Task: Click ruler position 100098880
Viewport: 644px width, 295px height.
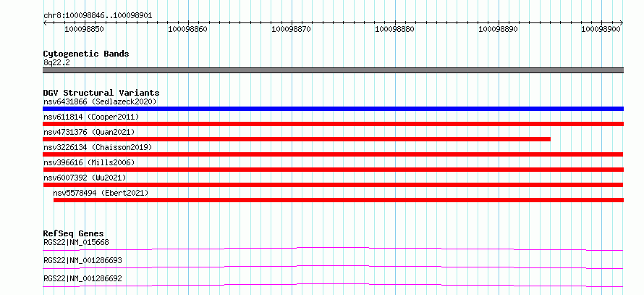Action: pos(394,29)
